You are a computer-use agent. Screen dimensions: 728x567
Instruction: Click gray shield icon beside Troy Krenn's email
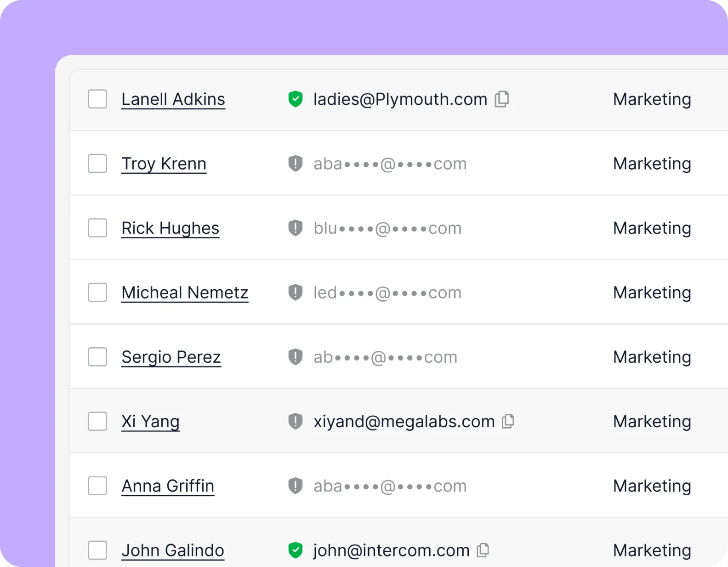click(295, 163)
